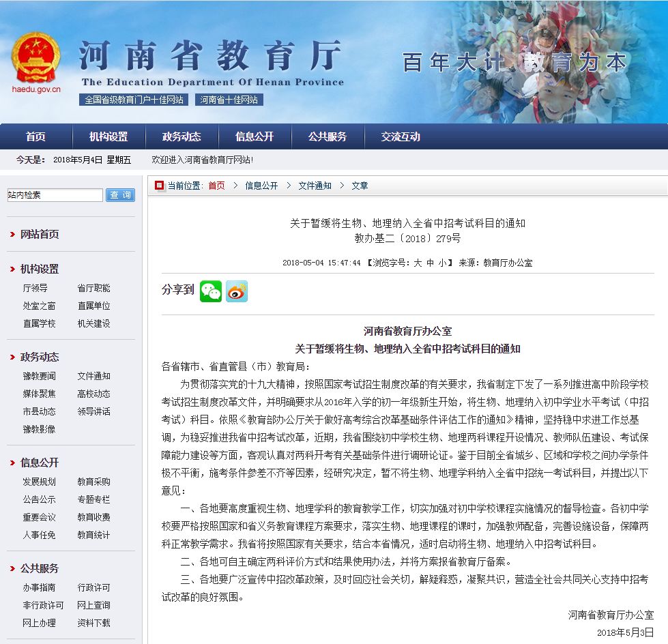Screen dimensions: 668x644
Task: Select medium font size 中
Action: 430,263
